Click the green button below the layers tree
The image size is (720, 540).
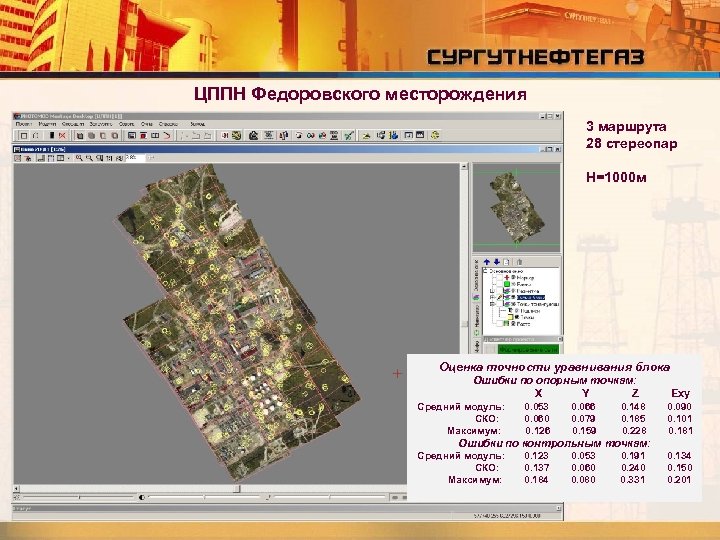[529, 349]
